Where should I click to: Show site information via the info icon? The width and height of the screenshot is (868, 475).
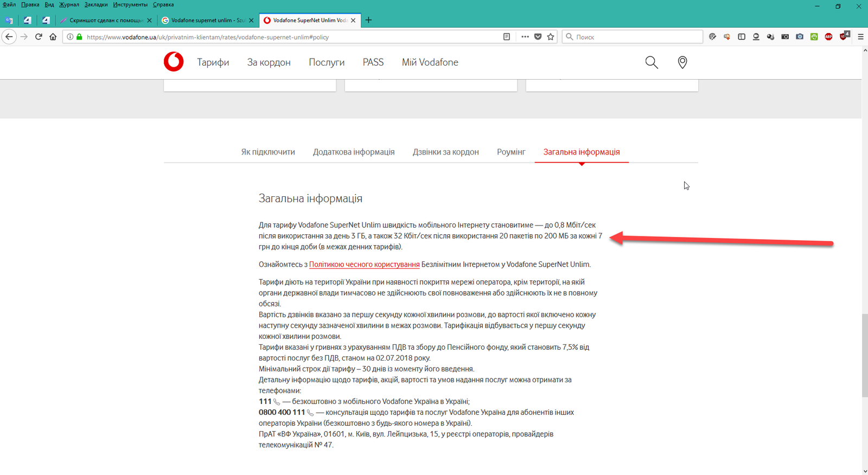(x=70, y=37)
